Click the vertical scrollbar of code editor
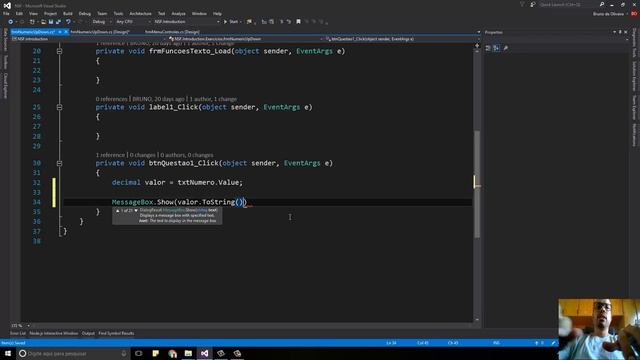The image size is (640, 360). click(477, 184)
